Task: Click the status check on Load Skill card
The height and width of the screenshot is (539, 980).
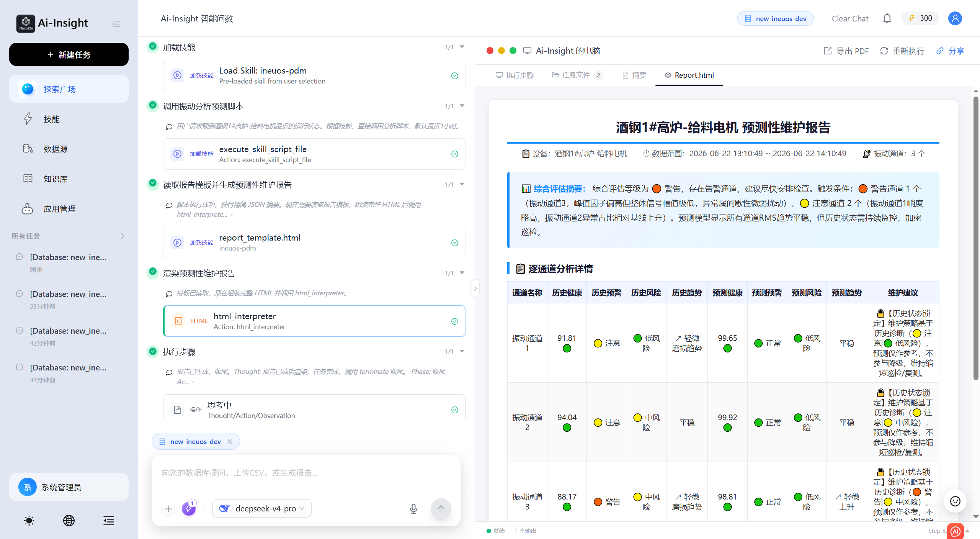Action: point(455,75)
